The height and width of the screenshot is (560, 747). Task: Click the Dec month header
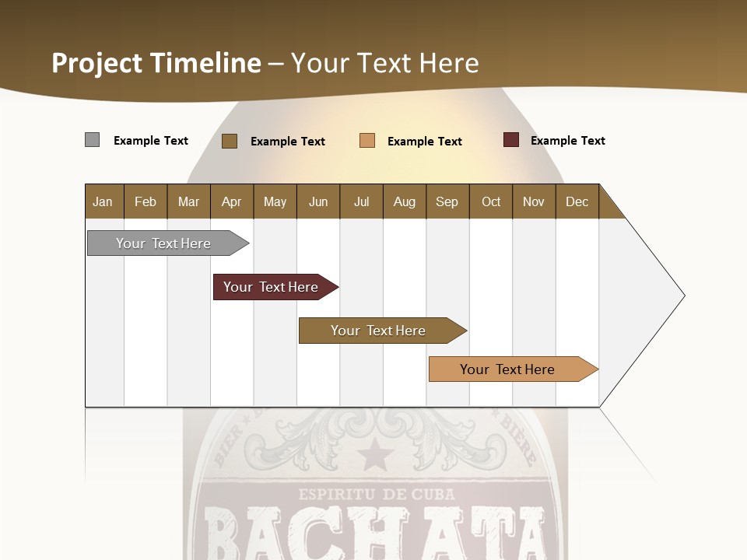tap(577, 202)
